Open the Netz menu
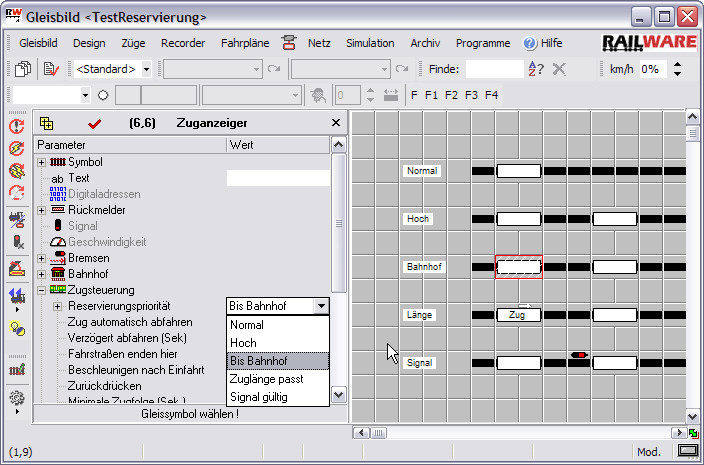 (x=319, y=43)
